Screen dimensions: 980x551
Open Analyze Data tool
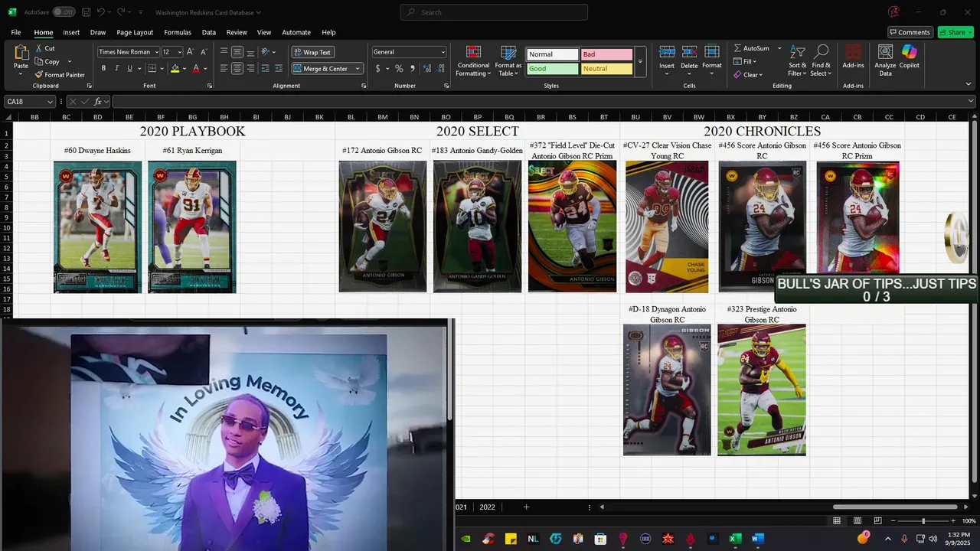click(x=885, y=60)
